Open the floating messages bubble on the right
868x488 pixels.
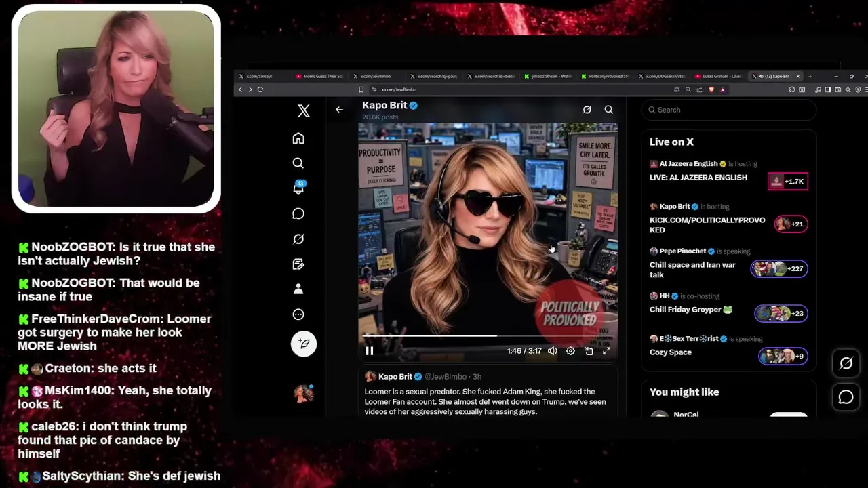coord(846,397)
